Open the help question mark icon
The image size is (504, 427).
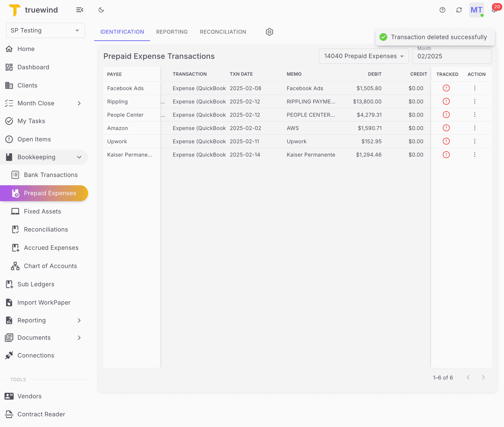[442, 10]
